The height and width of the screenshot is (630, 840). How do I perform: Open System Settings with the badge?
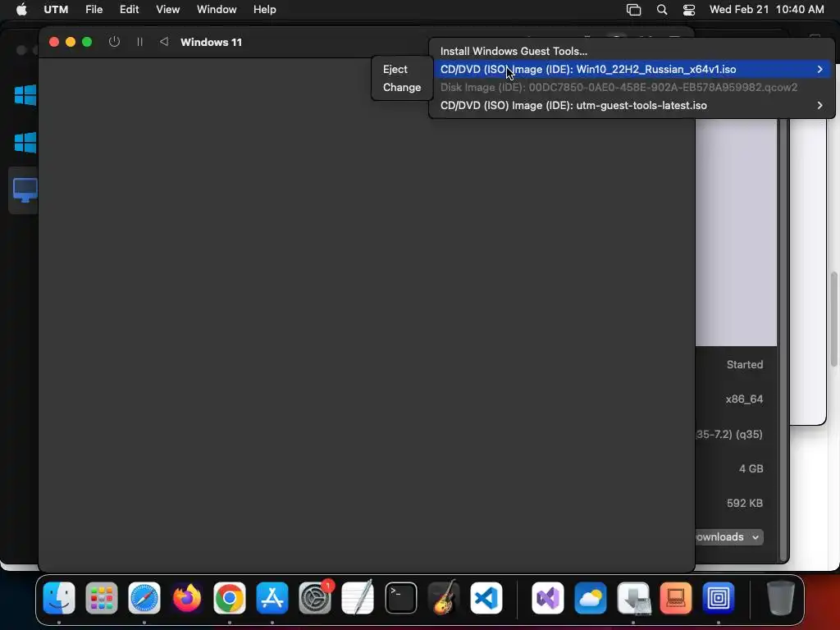(315, 598)
